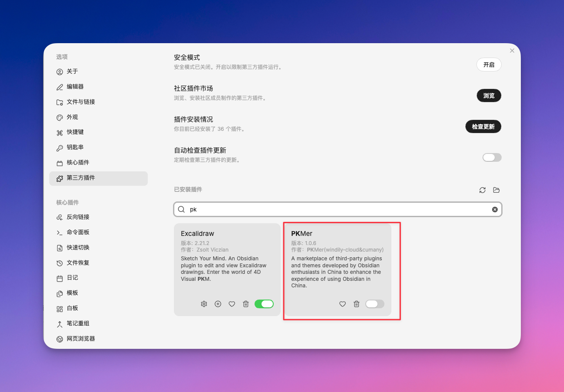Enable the PKMer plugin toggle
The image size is (564, 392).
(x=375, y=304)
